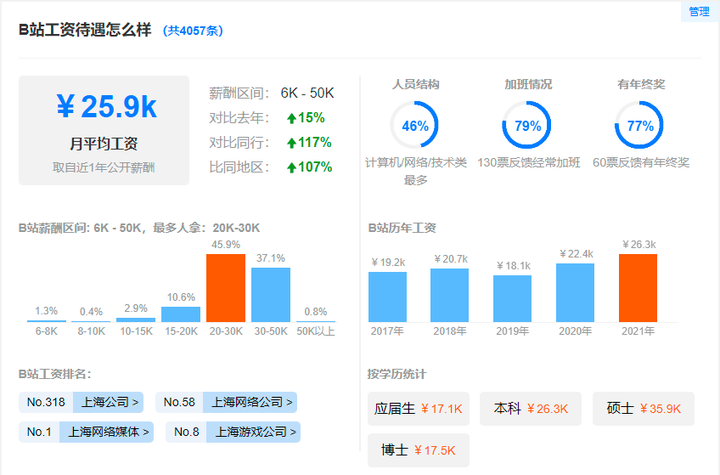Click the 46% 人员结构 ring chart

point(415,125)
